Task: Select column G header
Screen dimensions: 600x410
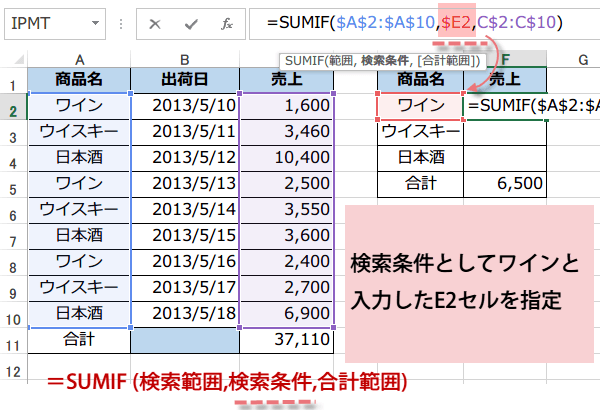Action: (583, 60)
